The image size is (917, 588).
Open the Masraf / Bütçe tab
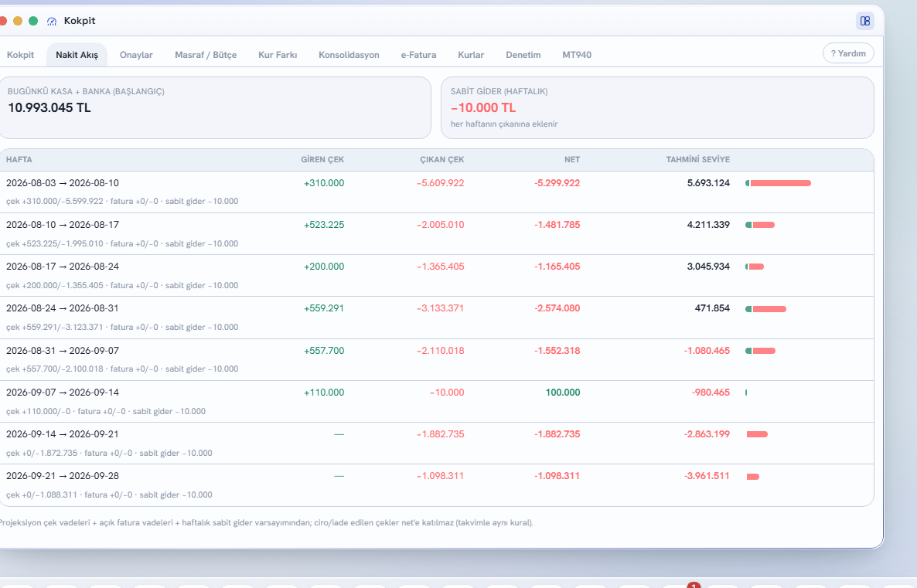(x=206, y=55)
